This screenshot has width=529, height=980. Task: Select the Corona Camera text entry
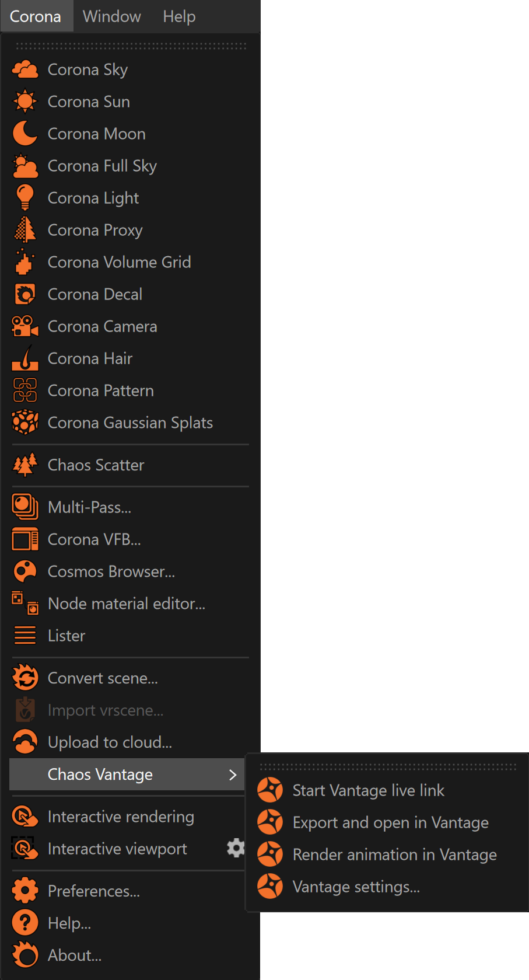103,326
